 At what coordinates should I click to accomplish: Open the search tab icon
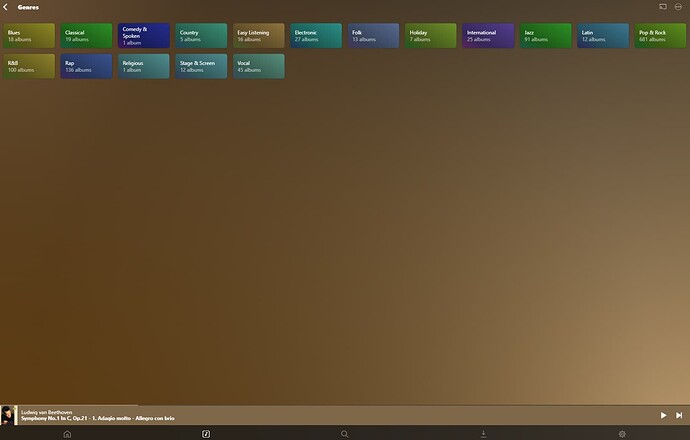pyautogui.click(x=345, y=434)
